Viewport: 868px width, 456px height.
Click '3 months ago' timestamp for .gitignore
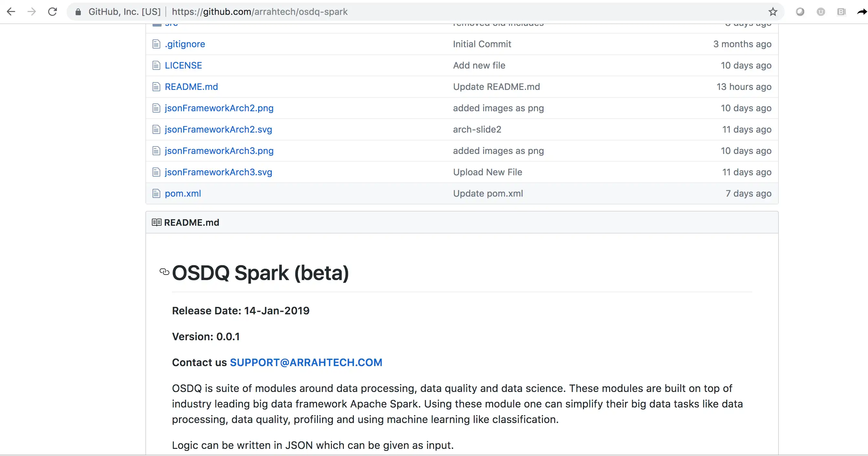(742, 44)
